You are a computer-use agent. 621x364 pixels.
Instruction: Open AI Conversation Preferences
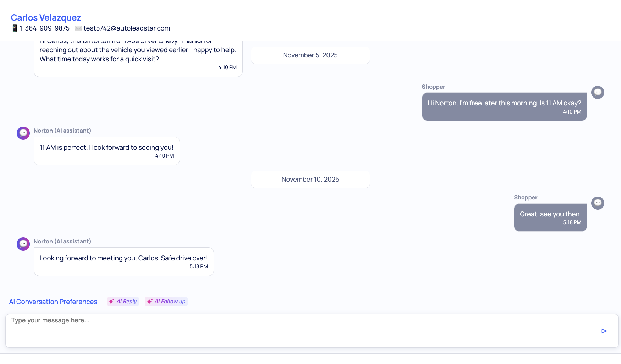53,302
